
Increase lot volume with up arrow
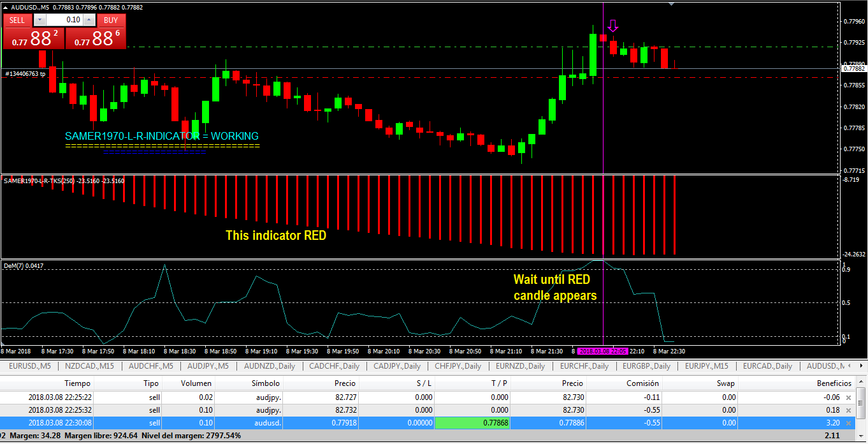[90, 20]
